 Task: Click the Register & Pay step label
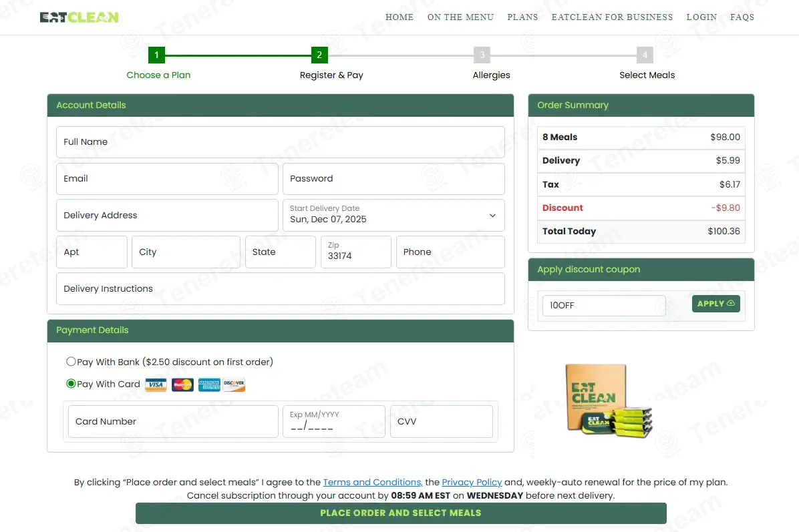coord(331,75)
